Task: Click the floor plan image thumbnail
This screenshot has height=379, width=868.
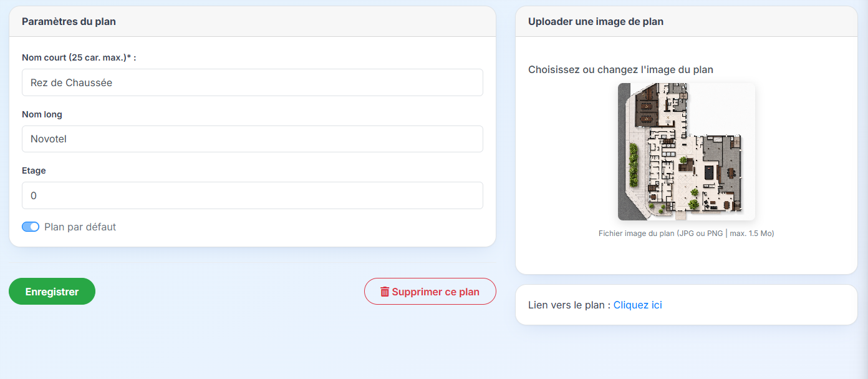Action: (687, 152)
